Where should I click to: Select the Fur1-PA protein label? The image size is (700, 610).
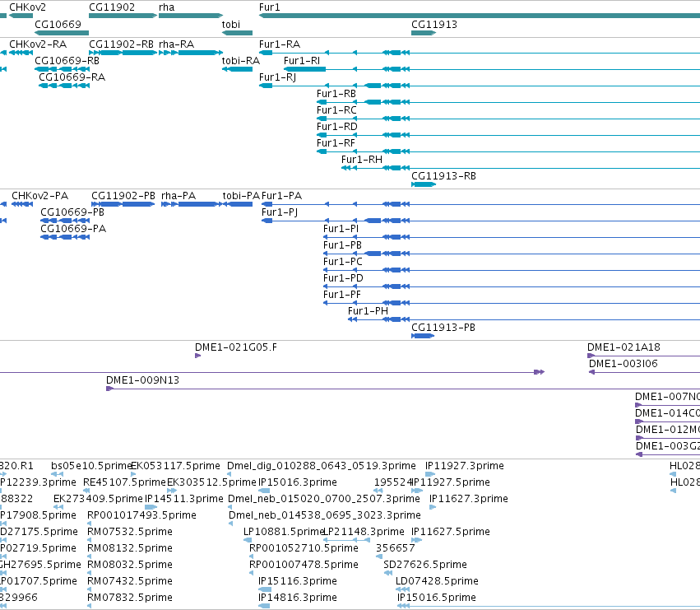click(x=281, y=196)
